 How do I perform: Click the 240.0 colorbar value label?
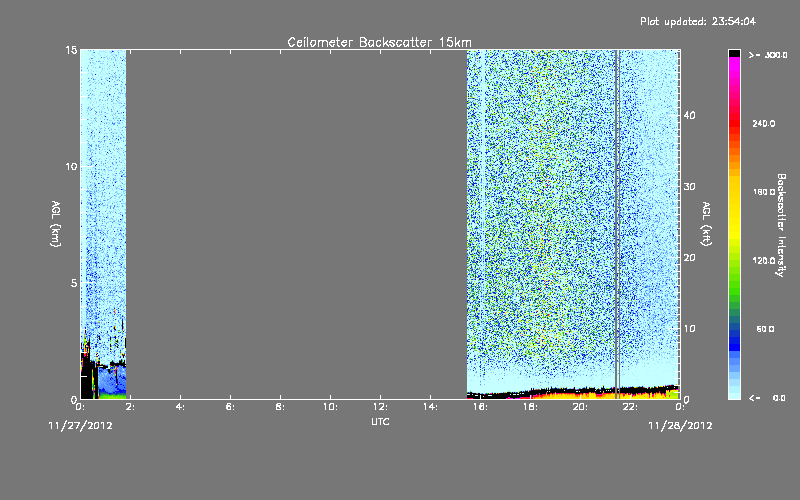[x=764, y=123]
